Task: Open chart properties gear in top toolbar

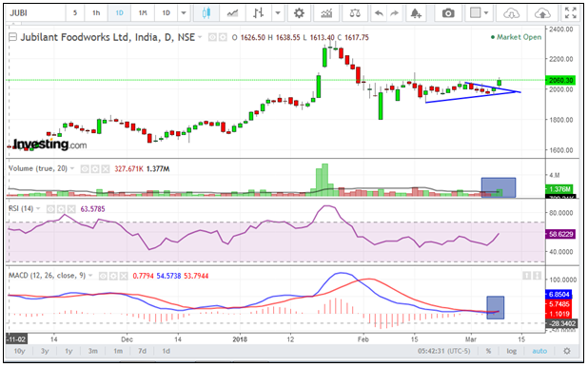Action: (299, 13)
